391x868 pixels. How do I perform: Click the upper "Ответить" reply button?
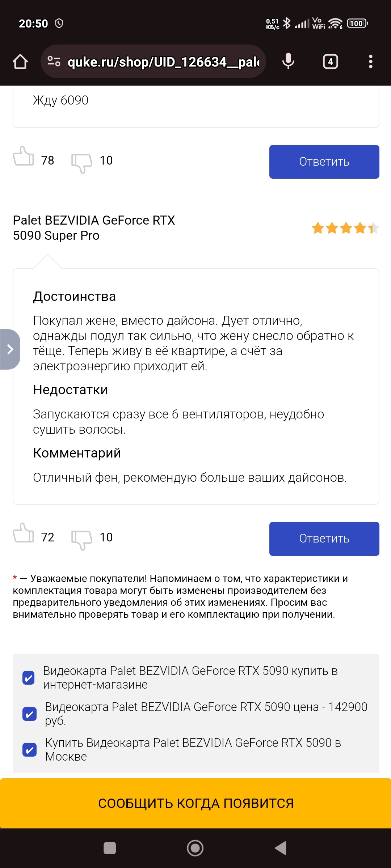(324, 162)
